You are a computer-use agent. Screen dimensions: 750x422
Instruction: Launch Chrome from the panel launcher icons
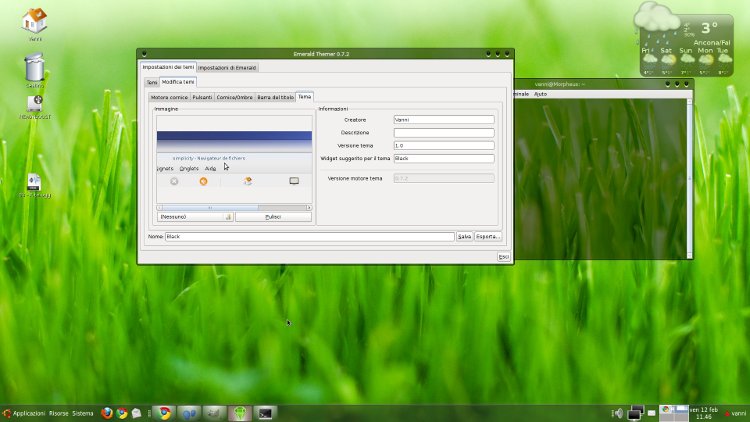pos(122,413)
